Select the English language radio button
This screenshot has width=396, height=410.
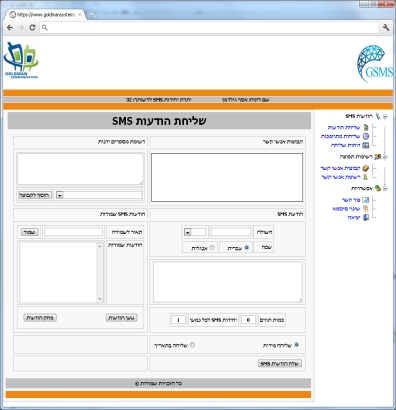[x=212, y=248]
